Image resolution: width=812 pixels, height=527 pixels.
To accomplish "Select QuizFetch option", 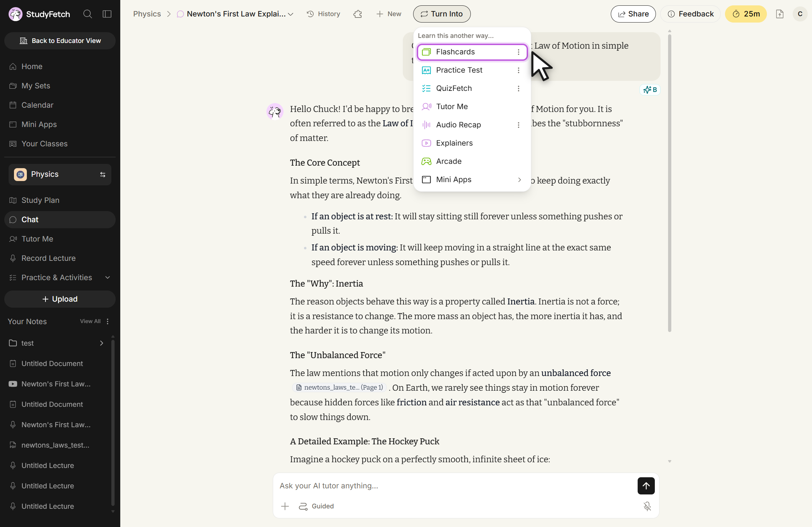I will [472, 89].
